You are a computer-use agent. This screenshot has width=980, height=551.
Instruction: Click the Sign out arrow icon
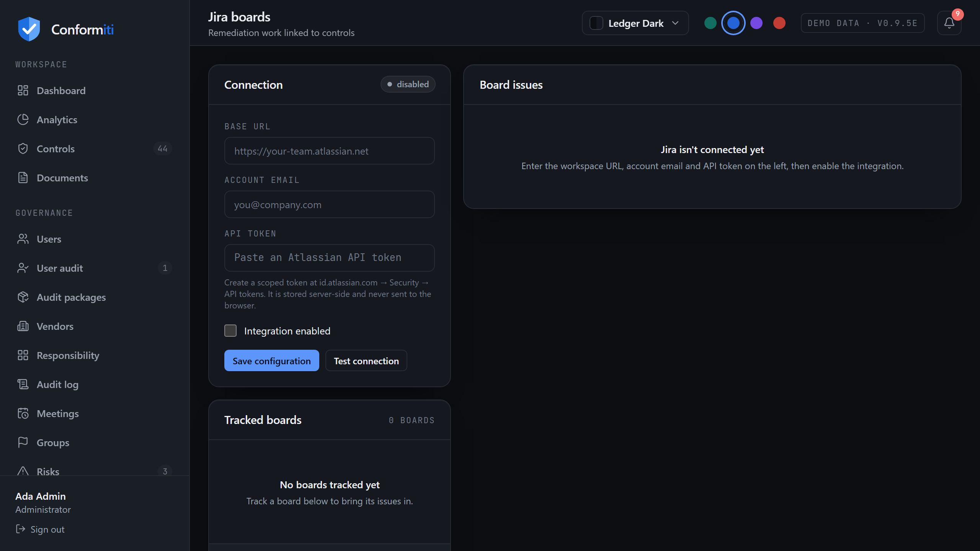point(20,529)
